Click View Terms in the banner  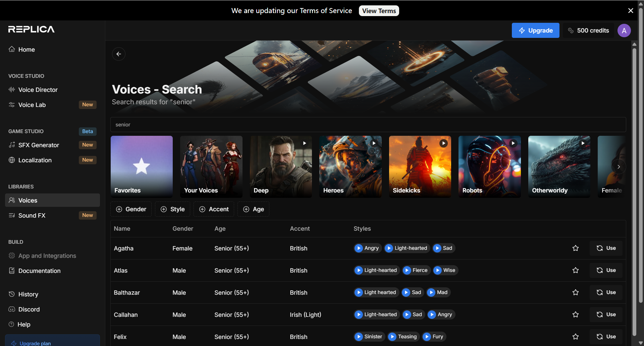point(379,11)
